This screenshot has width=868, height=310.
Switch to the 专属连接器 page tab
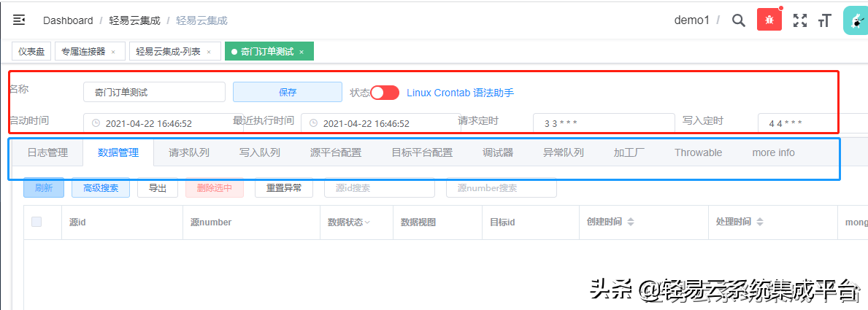coord(83,52)
